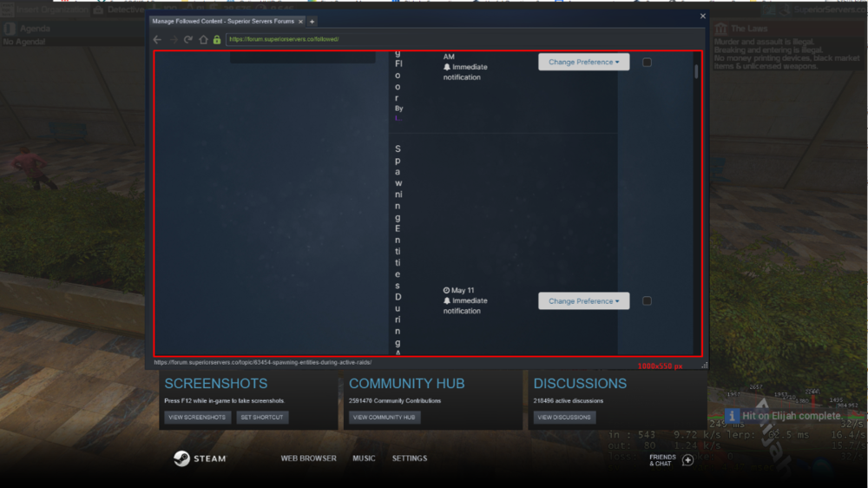Click The Laws building icon
The width and height of the screenshot is (868, 488).
[720, 29]
